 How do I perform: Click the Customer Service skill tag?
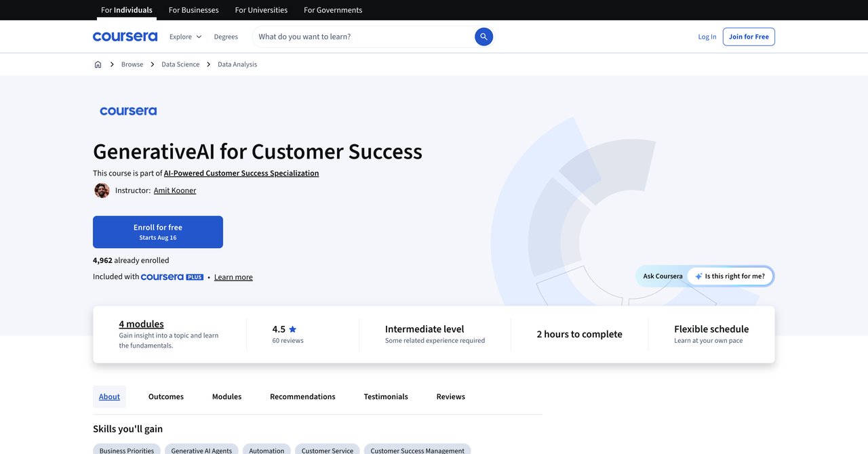tap(328, 449)
